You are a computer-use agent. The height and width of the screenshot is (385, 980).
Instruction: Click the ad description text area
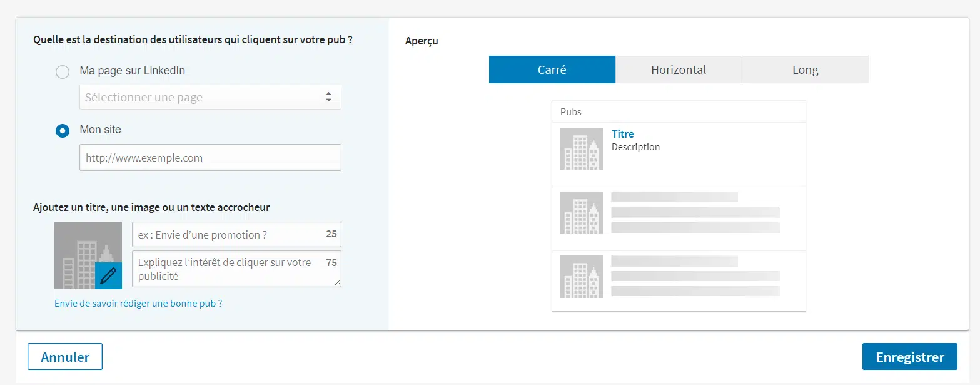pos(228,269)
